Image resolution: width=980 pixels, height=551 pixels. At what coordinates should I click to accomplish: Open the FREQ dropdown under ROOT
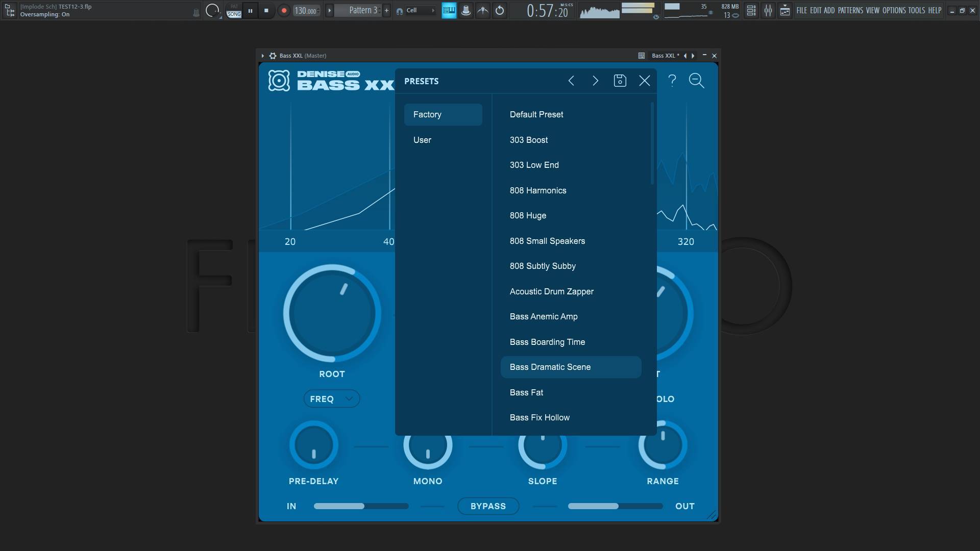332,398
